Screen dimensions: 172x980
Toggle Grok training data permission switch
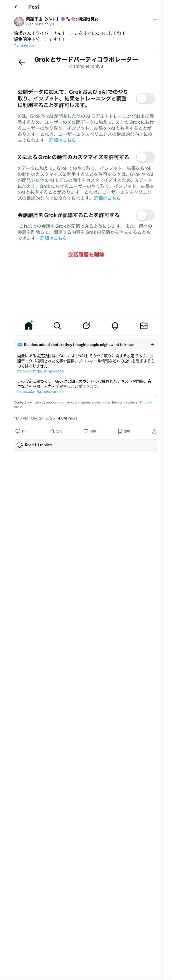[x=145, y=98]
